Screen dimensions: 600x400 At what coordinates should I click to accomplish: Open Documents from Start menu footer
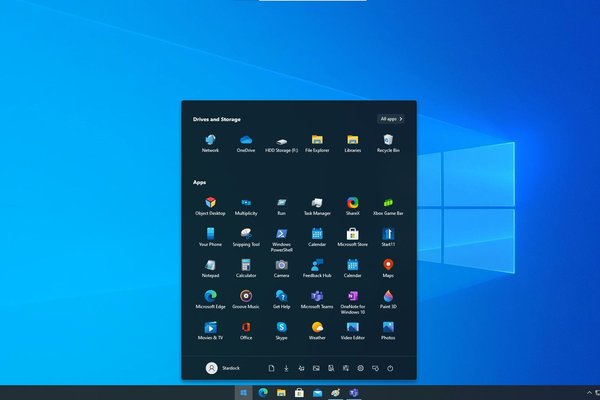click(x=271, y=368)
